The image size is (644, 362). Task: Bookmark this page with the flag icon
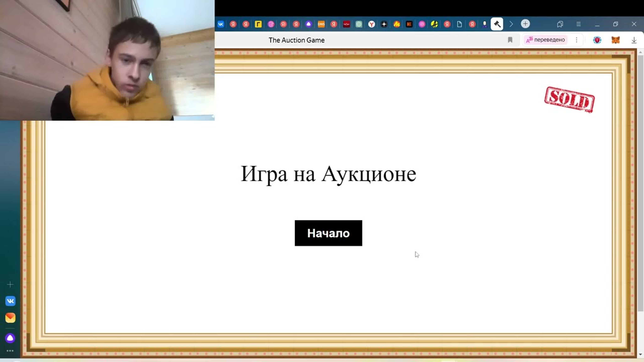tap(510, 40)
